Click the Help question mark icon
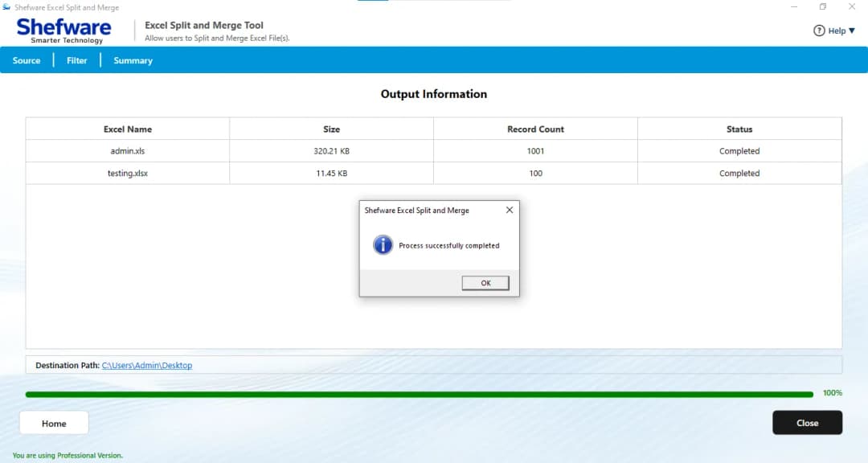 pyautogui.click(x=819, y=31)
